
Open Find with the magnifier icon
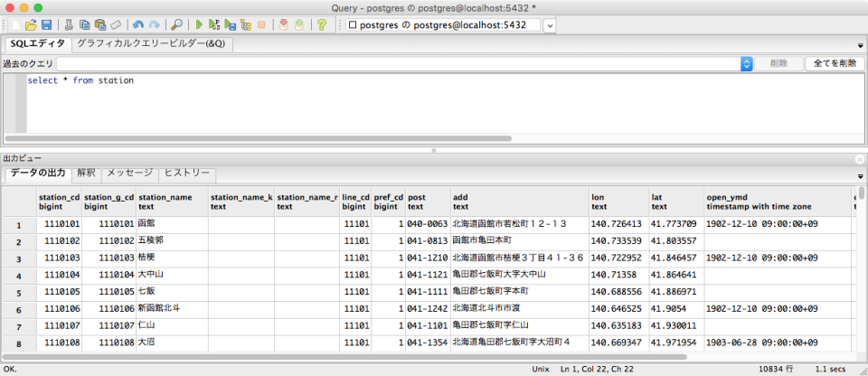tap(176, 25)
